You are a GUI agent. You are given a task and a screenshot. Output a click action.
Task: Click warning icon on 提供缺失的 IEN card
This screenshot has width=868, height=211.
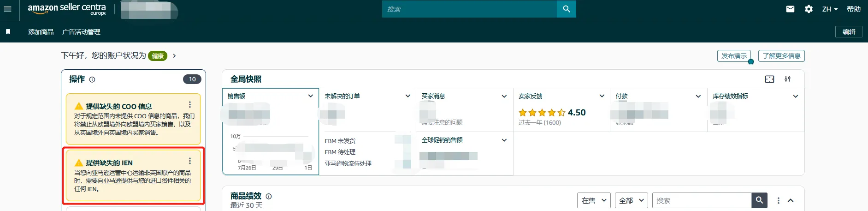pos(79,163)
